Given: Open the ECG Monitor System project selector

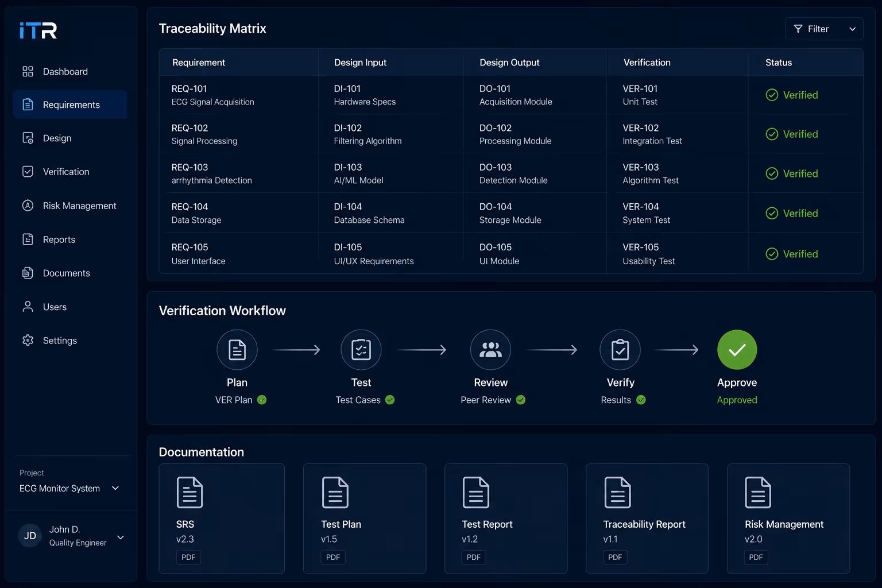Looking at the screenshot, I should click(70, 488).
